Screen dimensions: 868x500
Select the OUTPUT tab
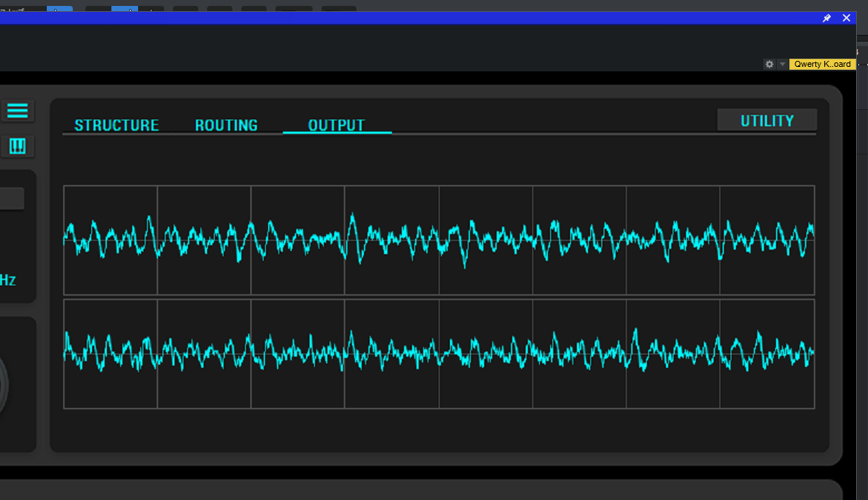(336, 125)
